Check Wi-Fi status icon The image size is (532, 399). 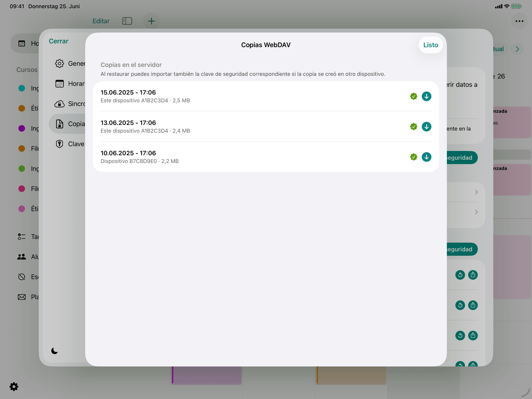(507, 6)
